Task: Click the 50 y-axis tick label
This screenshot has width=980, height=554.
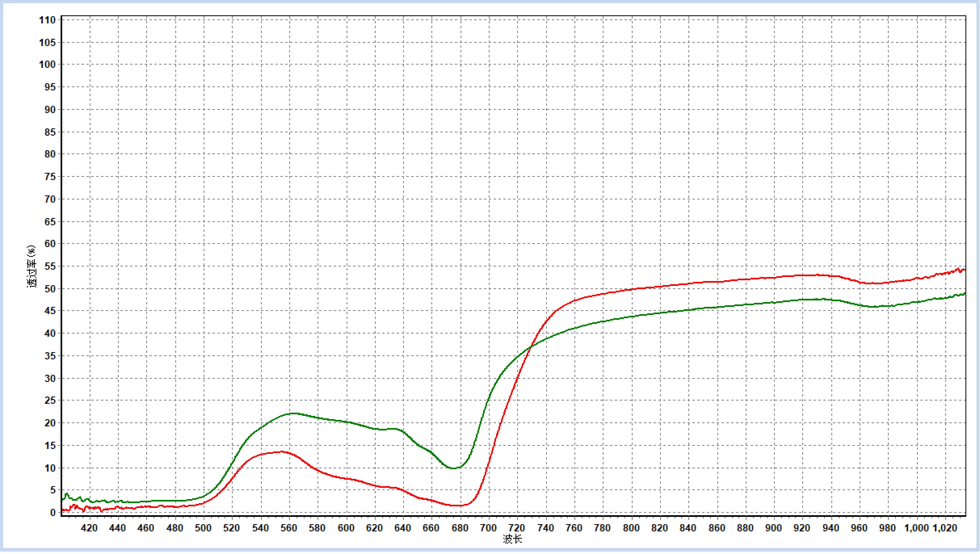Action: tap(50, 289)
